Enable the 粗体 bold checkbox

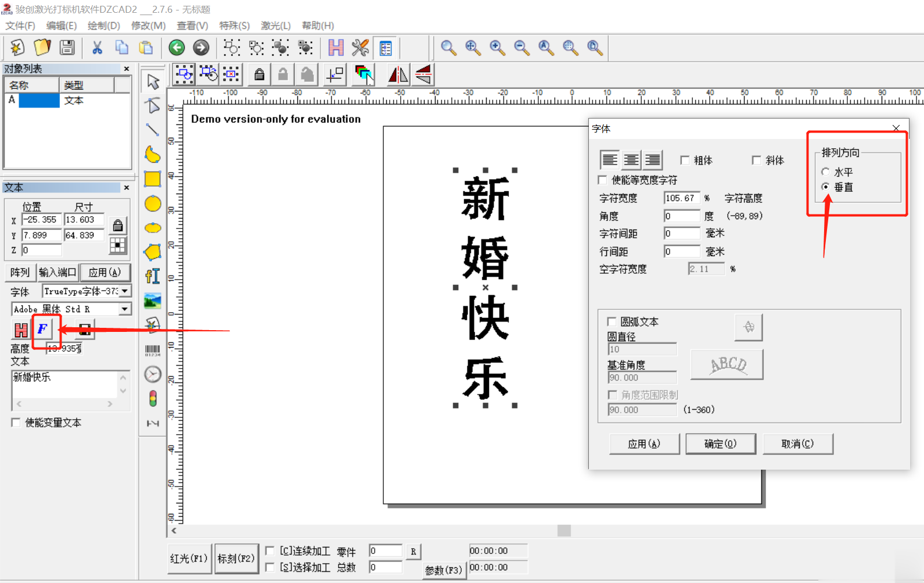[685, 160]
